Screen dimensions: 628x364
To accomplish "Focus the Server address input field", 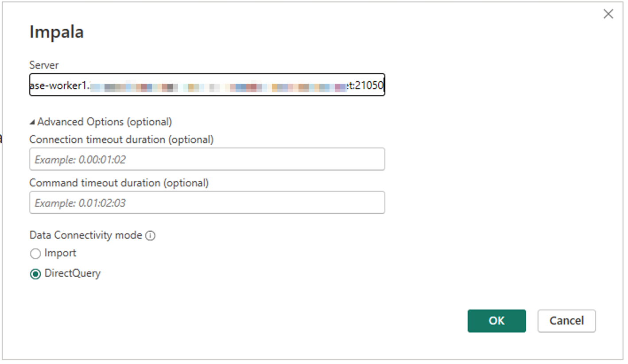I will tap(207, 85).
